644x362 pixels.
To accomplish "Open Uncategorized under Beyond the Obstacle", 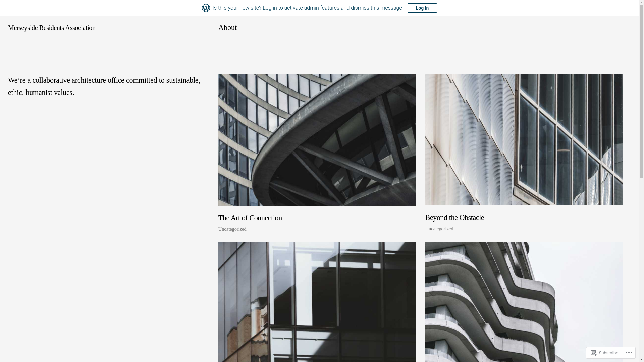I will [x=439, y=229].
